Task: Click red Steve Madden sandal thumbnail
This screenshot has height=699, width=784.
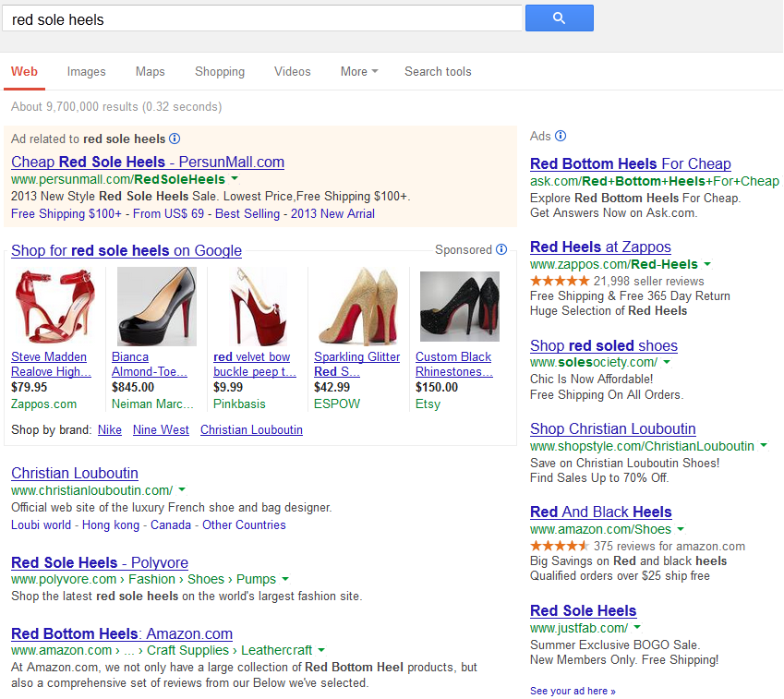Action: (x=54, y=306)
